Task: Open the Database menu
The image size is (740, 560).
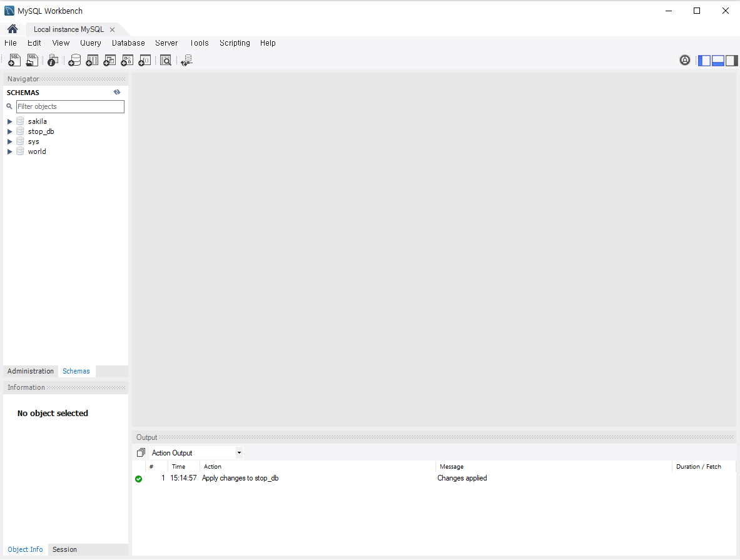Action: point(128,43)
